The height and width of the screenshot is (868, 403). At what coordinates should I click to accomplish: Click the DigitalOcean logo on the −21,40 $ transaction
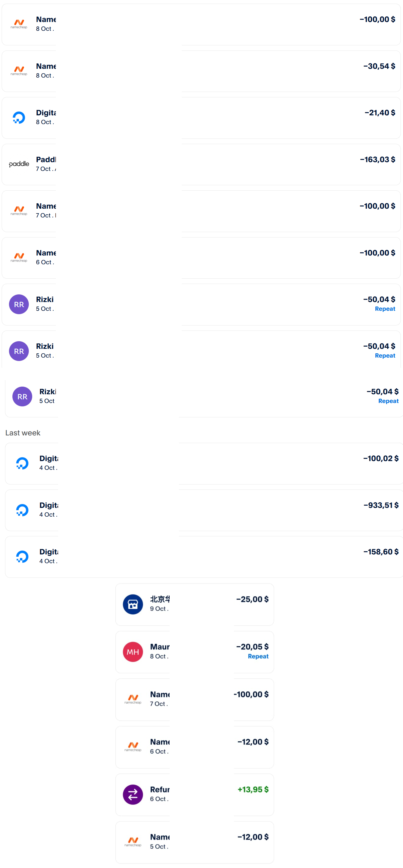(19, 118)
